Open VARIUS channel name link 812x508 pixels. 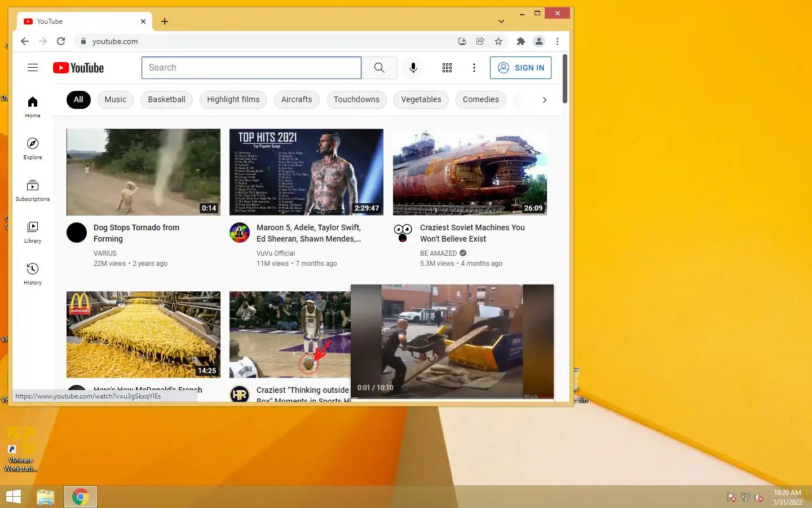[x=105, y=253]
